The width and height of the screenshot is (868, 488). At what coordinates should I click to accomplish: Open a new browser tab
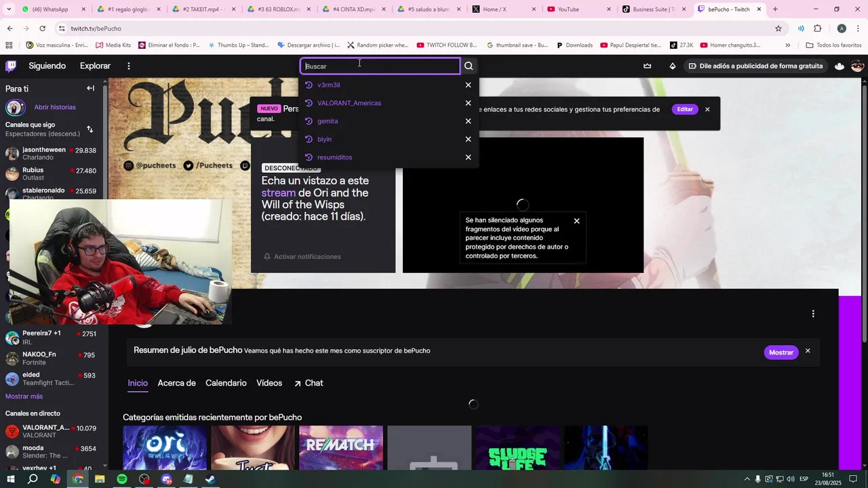(x=775, y=9)
